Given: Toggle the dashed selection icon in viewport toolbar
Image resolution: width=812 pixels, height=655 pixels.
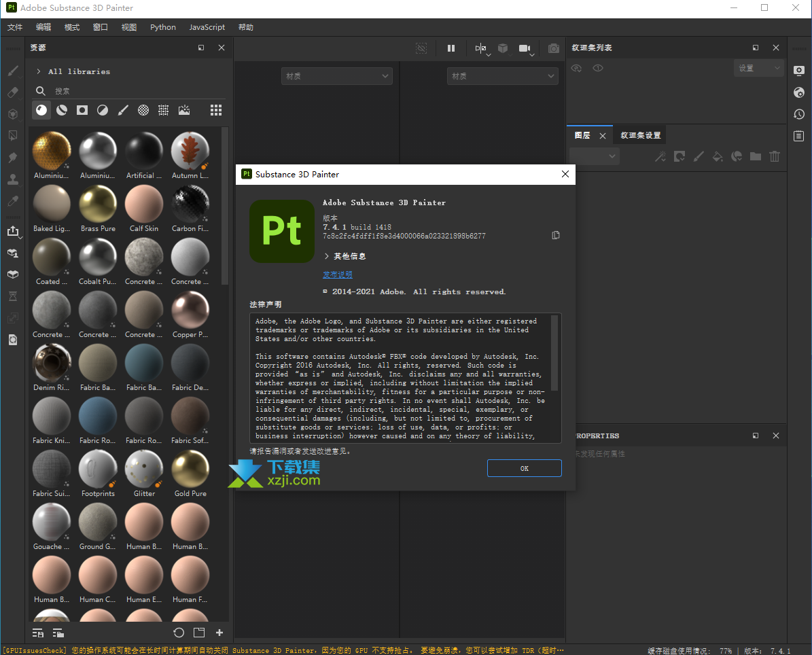Looking at the screenshot, I should (x=421, y=48).
